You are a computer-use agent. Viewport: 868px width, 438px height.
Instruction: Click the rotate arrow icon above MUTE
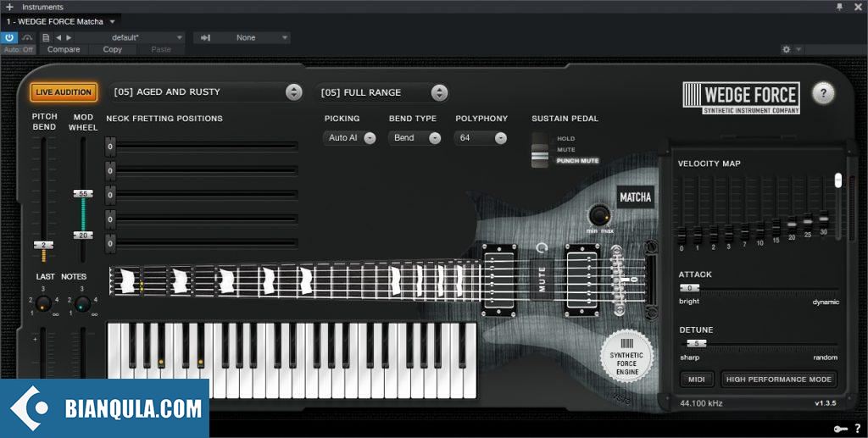[542, 247]
